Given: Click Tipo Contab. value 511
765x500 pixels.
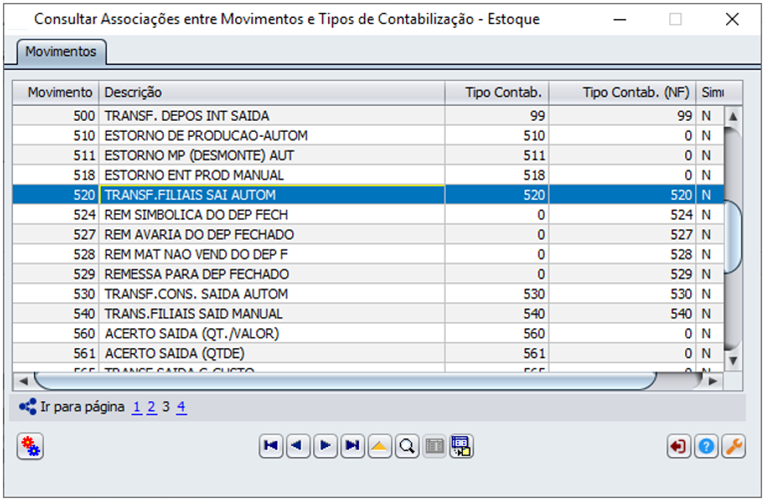Looking at the screenshot, I should pyautogui.click(x=497, y=156).
